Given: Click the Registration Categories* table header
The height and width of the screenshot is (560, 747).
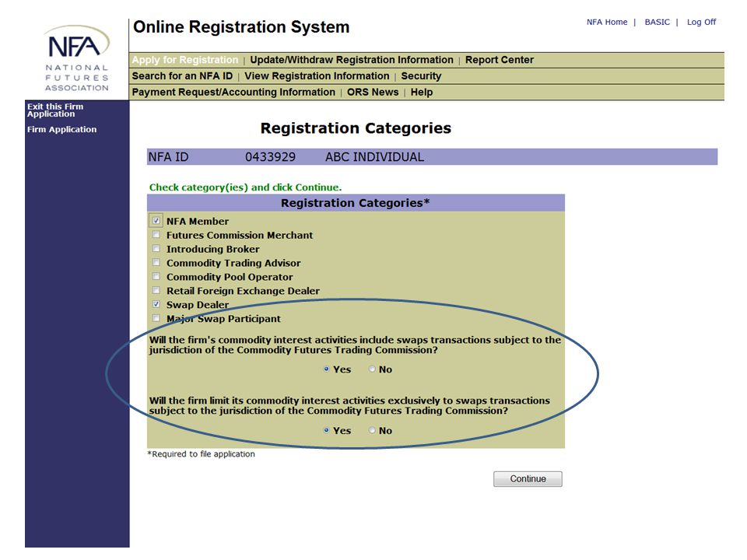Looking at the screenshot, I should pos(356,203).
